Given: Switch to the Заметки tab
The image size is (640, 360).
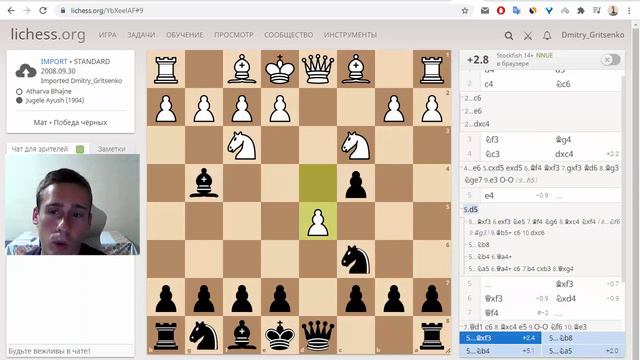Looking at the screenshot, I should pyautogui.click(x=111, y=149).
